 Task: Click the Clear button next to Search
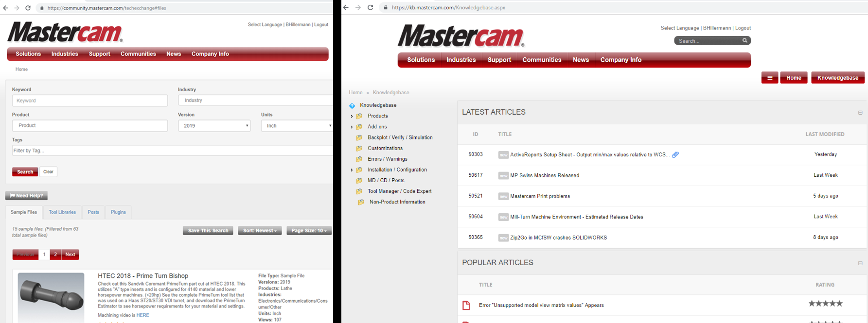[x=48, y=172]
